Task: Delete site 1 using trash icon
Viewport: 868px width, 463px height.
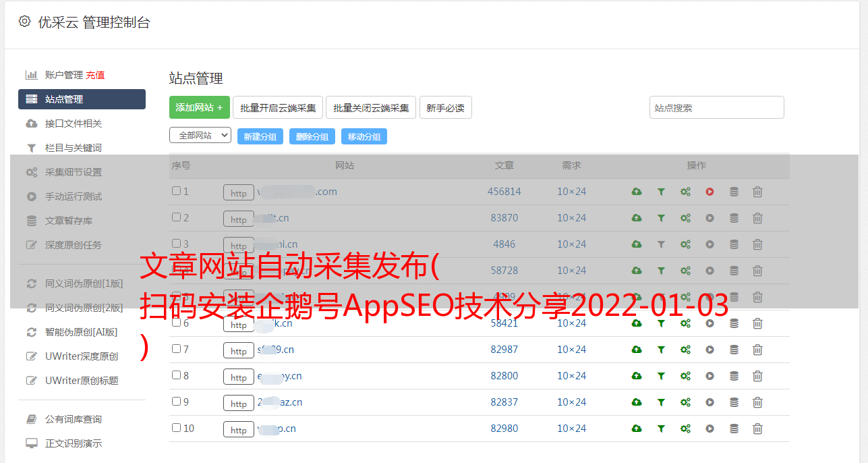Action: click(757, 192)
